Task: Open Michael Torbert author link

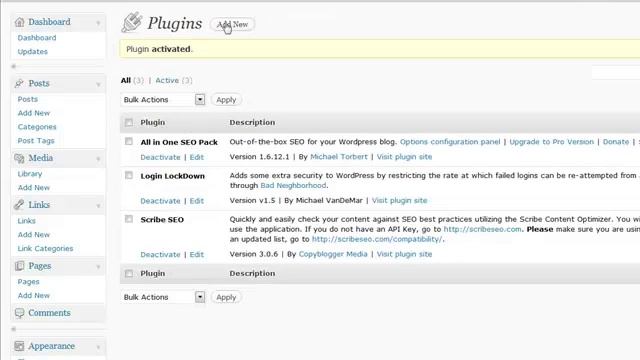Action: point(339,157)
